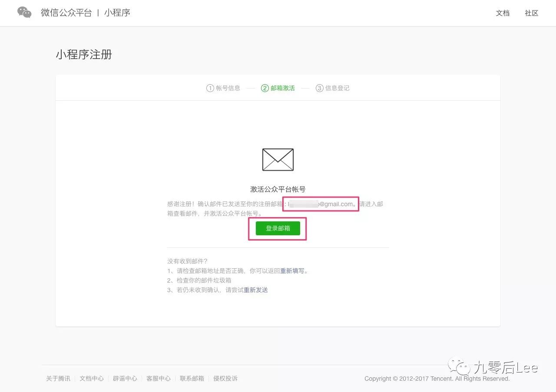Open 文档 in the top navigation
556x392 pixels.
503,13
